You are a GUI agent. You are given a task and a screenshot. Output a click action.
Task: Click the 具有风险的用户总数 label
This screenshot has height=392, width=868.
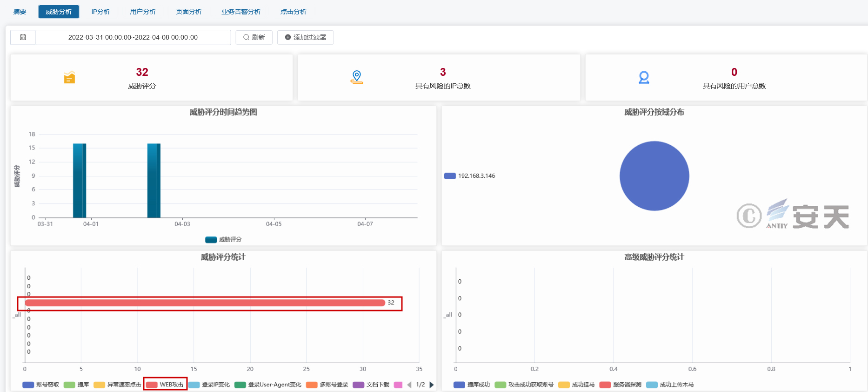tap(734, 86)
